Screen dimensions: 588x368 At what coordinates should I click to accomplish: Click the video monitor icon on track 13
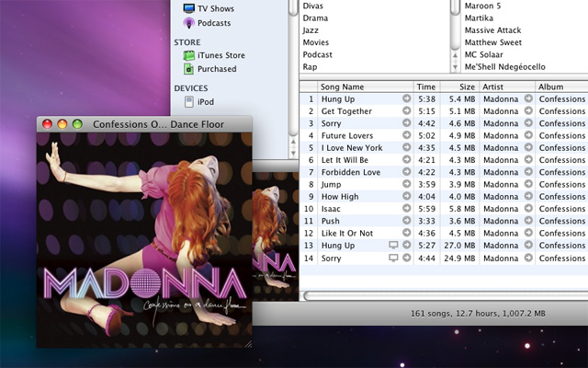point(393,246)
